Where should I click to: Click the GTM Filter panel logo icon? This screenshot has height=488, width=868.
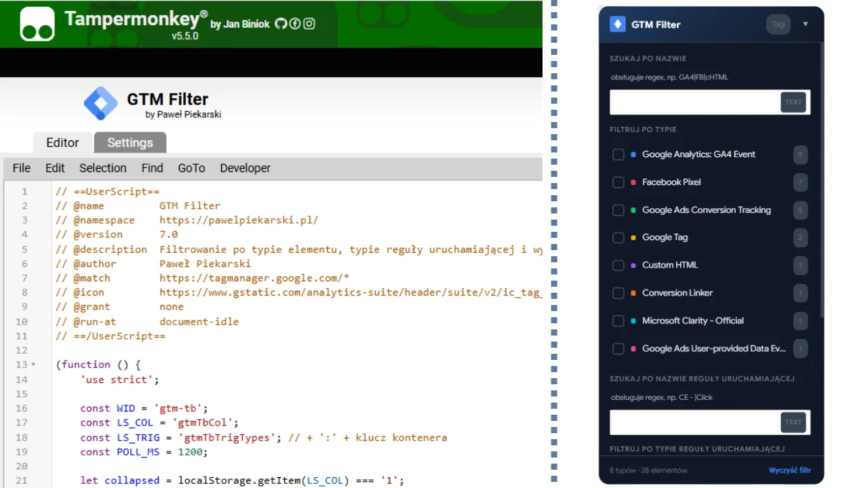617,24
